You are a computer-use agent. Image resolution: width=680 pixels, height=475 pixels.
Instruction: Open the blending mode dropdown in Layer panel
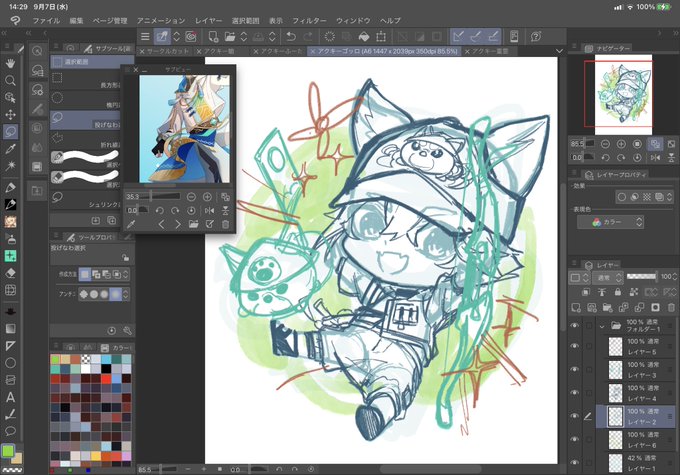click(x=608, y=277)
